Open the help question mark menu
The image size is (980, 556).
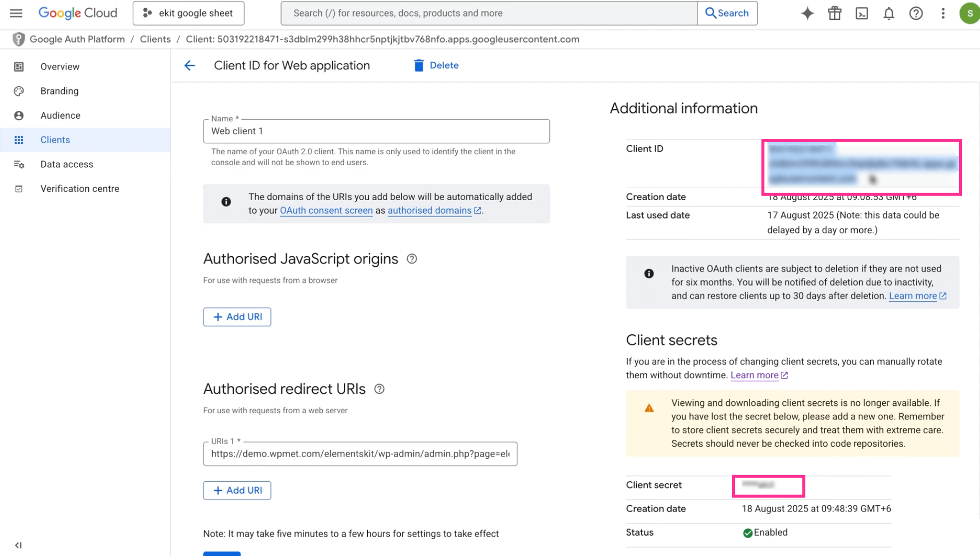pyautogui.click(x=916, y=13)
